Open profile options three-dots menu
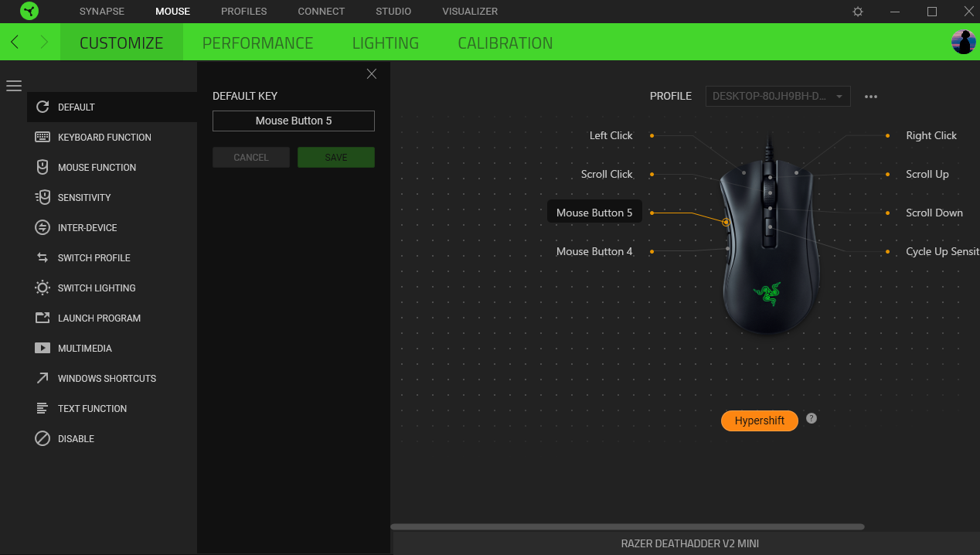This screenshot has width=980, height=555. click(x=871, y=97)
